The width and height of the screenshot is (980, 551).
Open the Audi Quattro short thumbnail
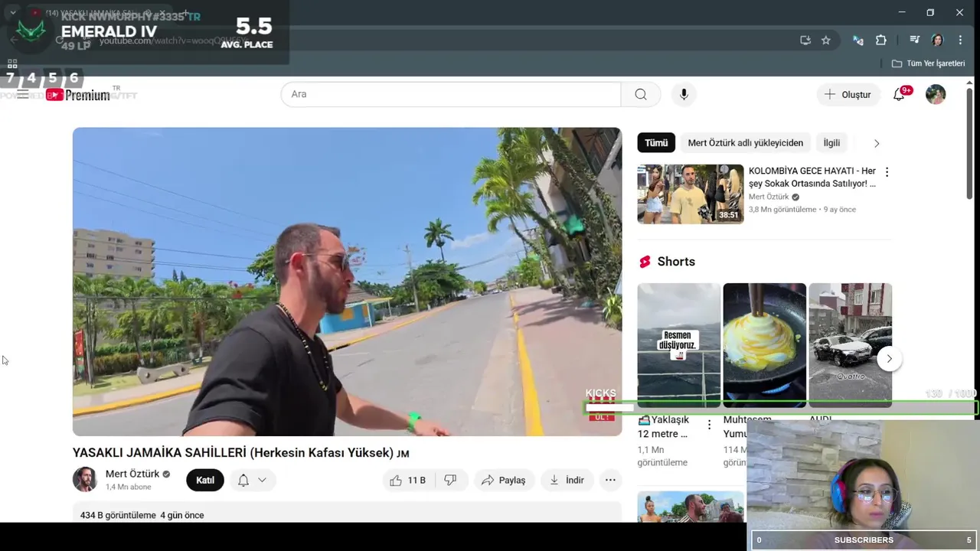pyautogui.click(x=851, y=345)
